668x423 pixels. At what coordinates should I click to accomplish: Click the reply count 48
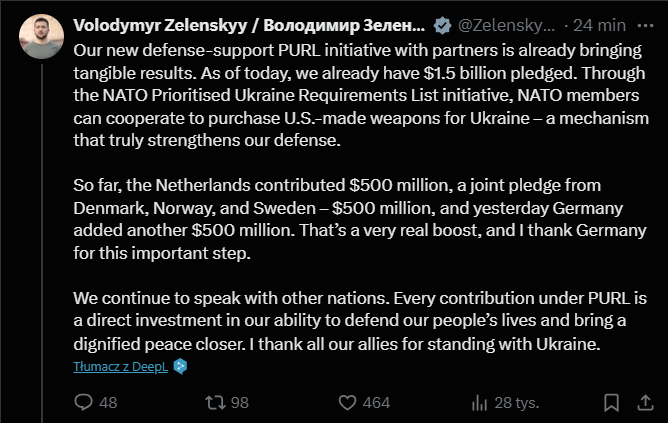coord(108,402)
